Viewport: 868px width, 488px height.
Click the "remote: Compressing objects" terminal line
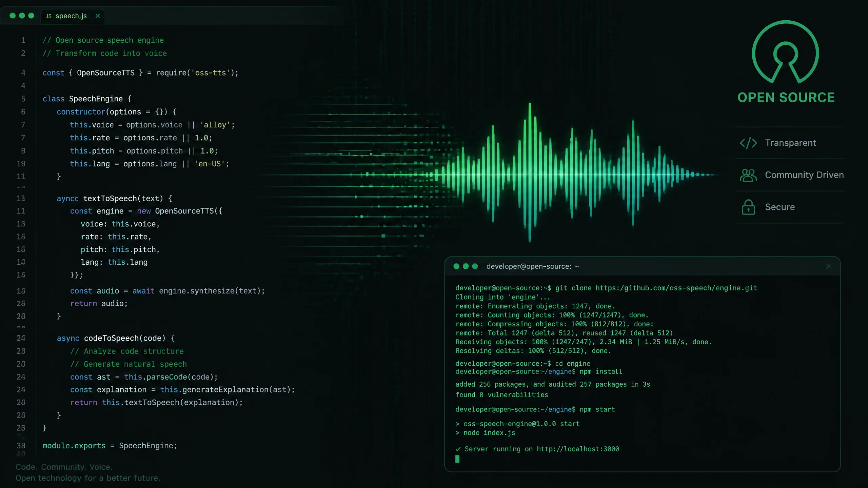click(554, 324)
